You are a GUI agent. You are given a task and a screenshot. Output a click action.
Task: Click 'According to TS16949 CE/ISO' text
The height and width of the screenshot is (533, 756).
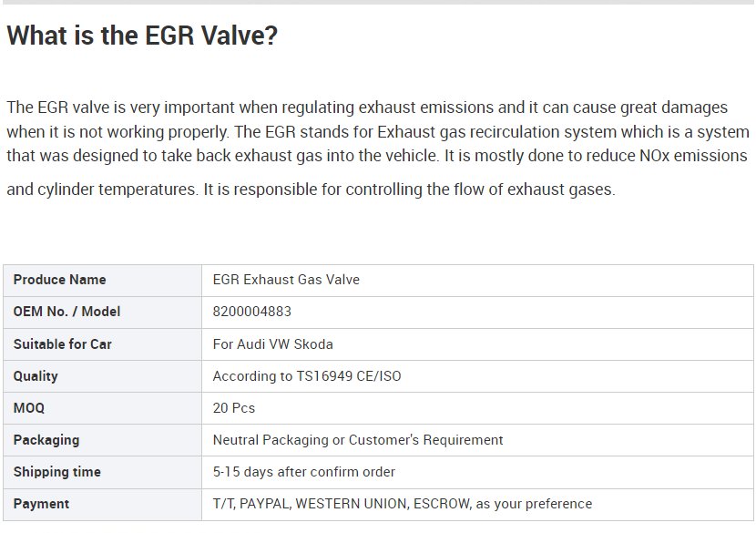pos(307,376)
